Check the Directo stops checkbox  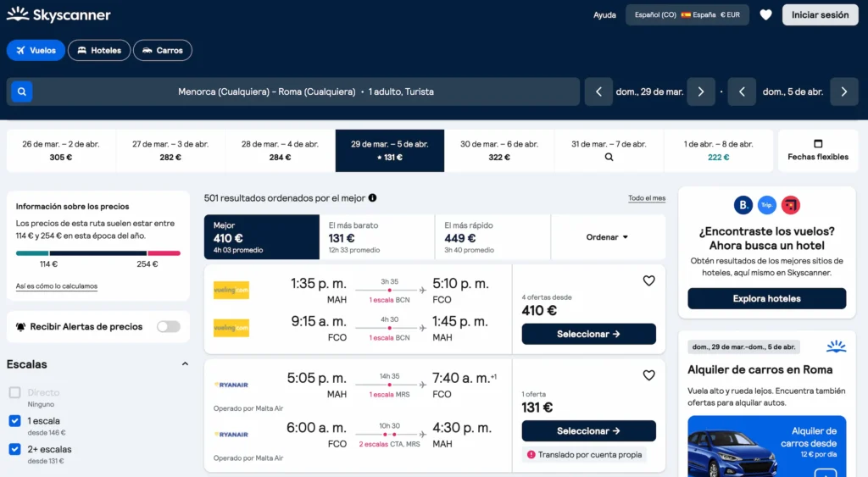point(15,392)
